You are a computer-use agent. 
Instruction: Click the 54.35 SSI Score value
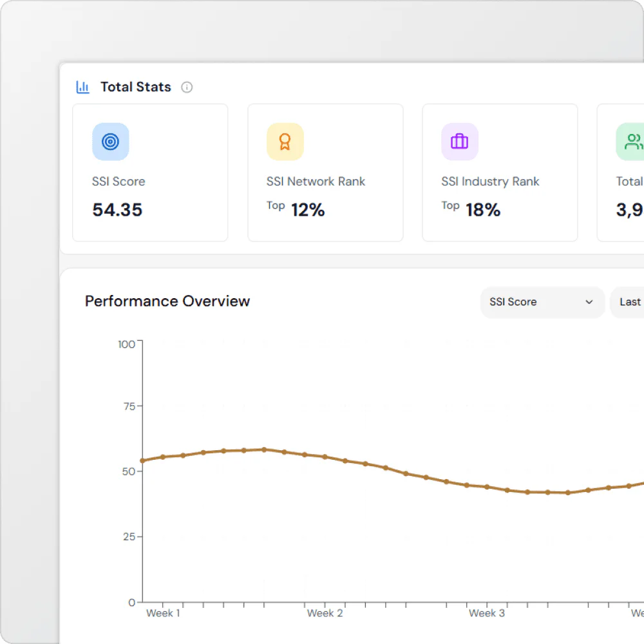(x=117, y=209)
